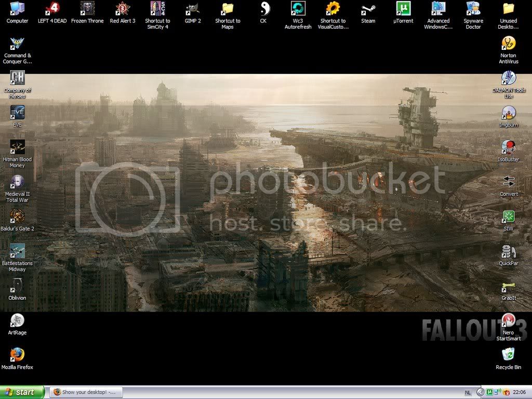Image resolution: width=532 pixels, height=399 pixels.
Task: Click the µTorrent system tray icon
Action: click(x=489, y=393)
